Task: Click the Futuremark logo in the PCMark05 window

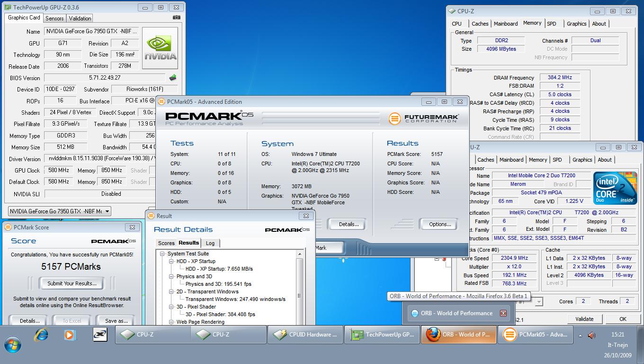Action: [x=423, y=118]
